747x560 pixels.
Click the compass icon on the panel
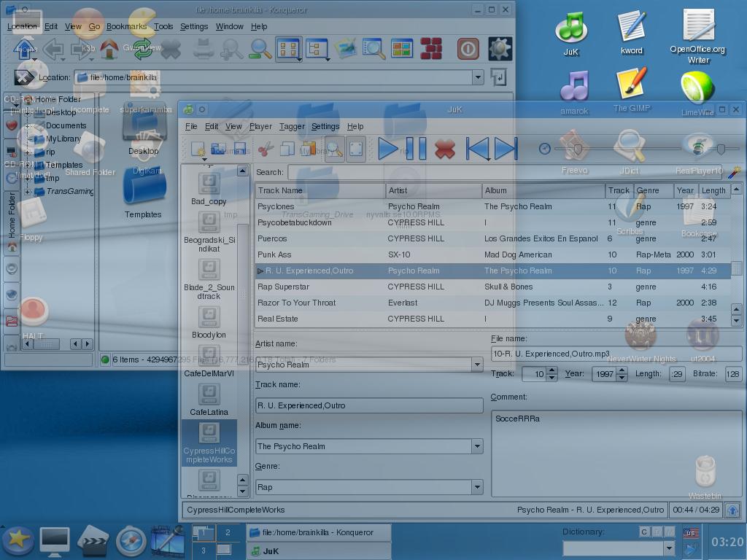pos(131,541)
